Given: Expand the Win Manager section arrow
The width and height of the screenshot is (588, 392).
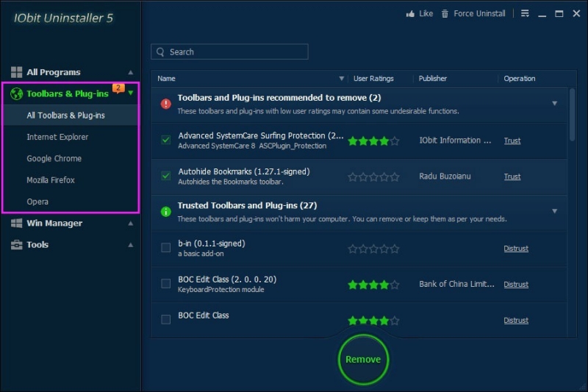Looking at the screenshot, I should click(131, 223).
